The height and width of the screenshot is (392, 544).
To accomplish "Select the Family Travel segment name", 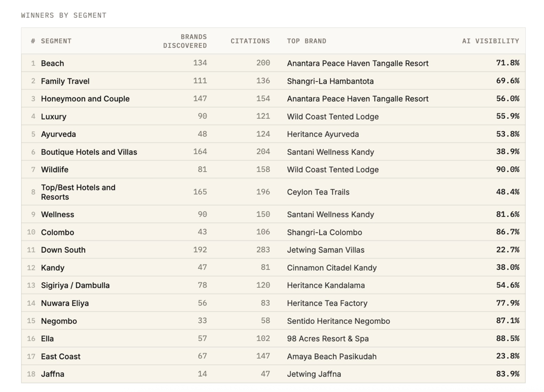I will (x=65, y=81).
